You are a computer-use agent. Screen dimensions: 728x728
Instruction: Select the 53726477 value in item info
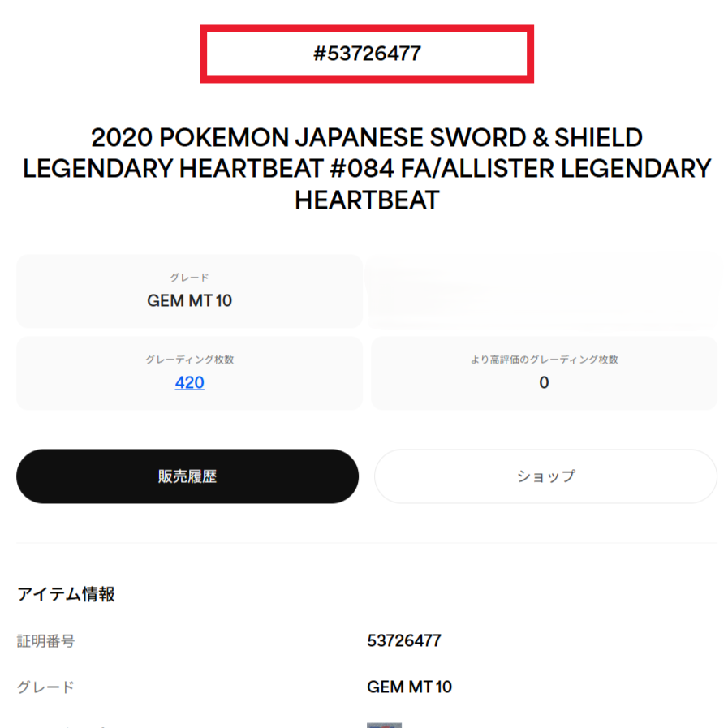click(x=404, y=640)
